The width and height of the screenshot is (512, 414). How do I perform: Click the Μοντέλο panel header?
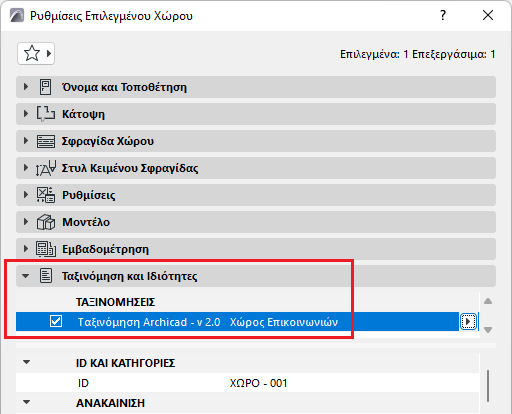point(256,222)
